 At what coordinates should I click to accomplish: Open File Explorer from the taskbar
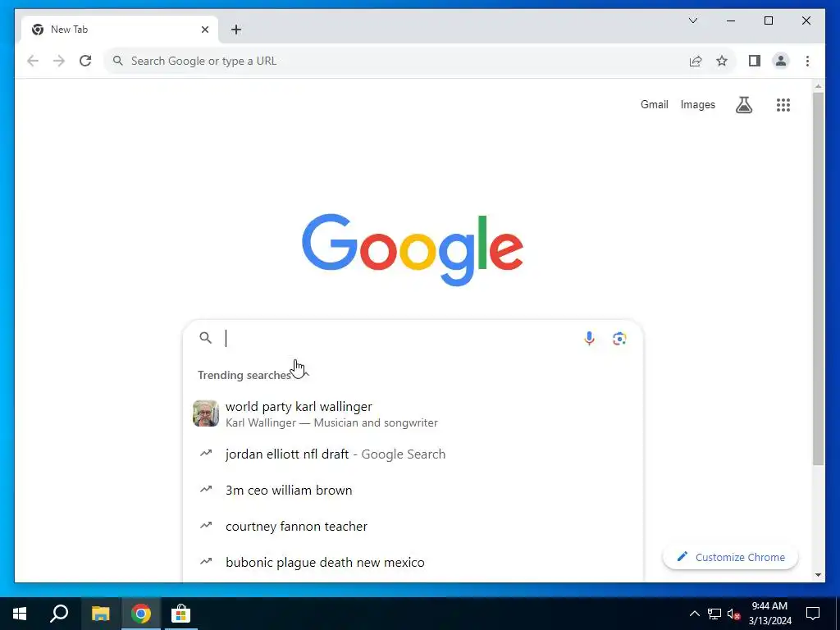tap(100, 614)
